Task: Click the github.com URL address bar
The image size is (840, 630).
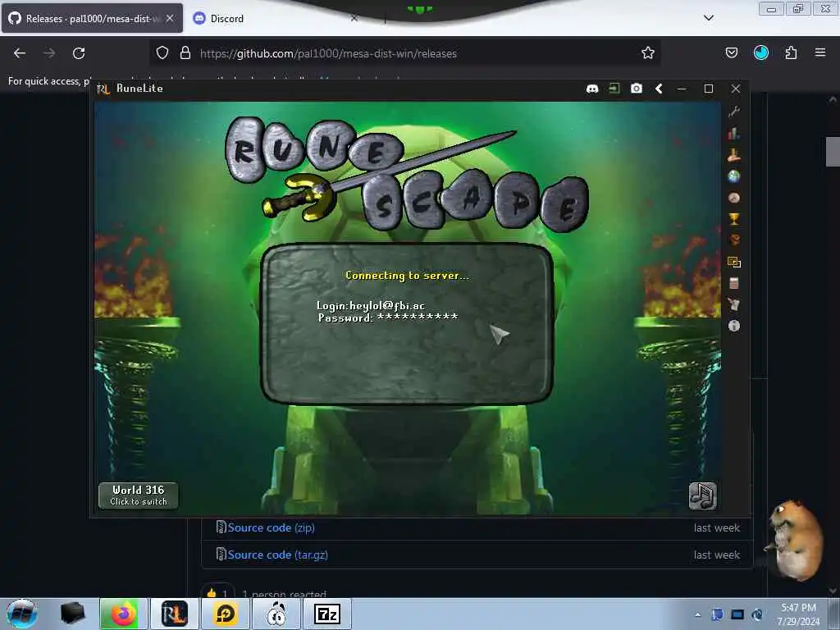Action: (x=404, y=53)
